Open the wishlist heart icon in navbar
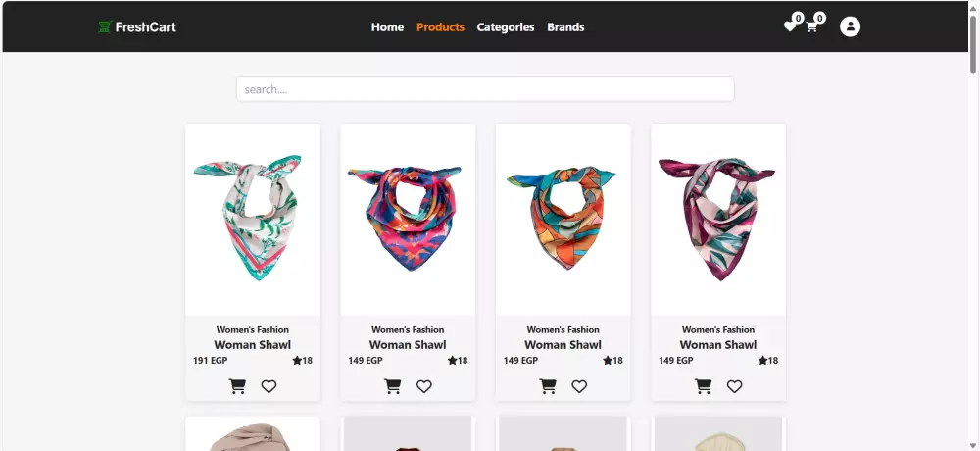The width and height of the screenshot is (980, 451). pos(790,26)
